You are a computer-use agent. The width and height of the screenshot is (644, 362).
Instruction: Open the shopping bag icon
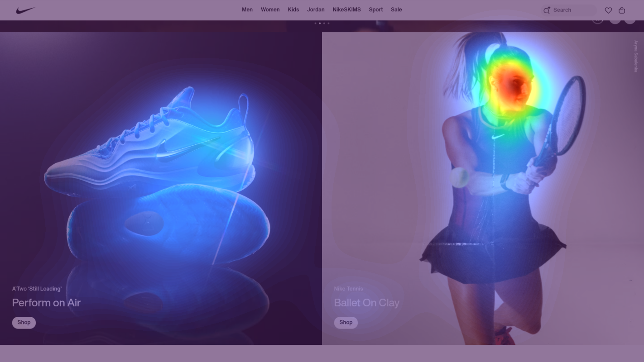tap(622, 10)
